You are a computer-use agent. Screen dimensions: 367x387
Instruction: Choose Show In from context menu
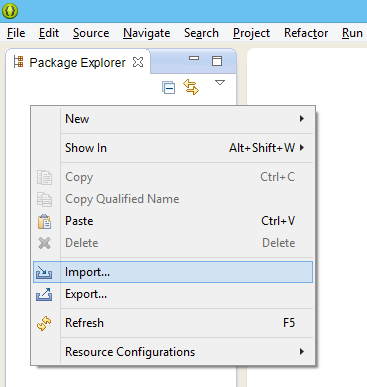tap(173, 148)
